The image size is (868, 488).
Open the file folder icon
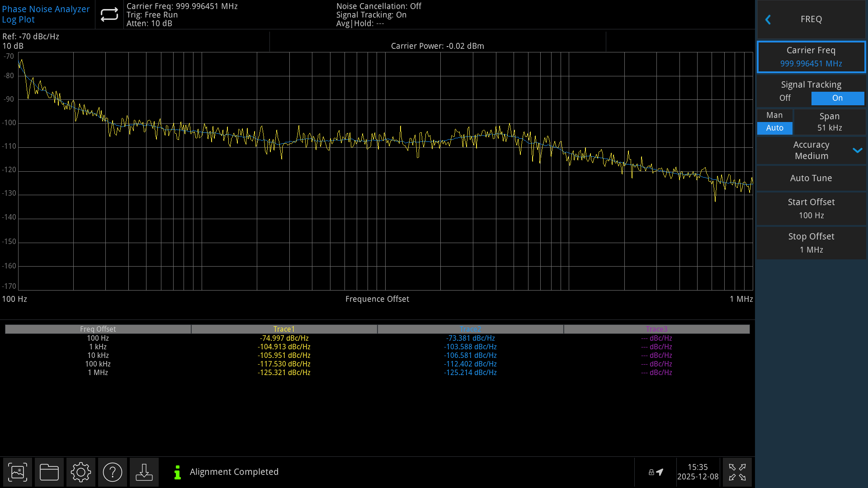tap(49, 472)
